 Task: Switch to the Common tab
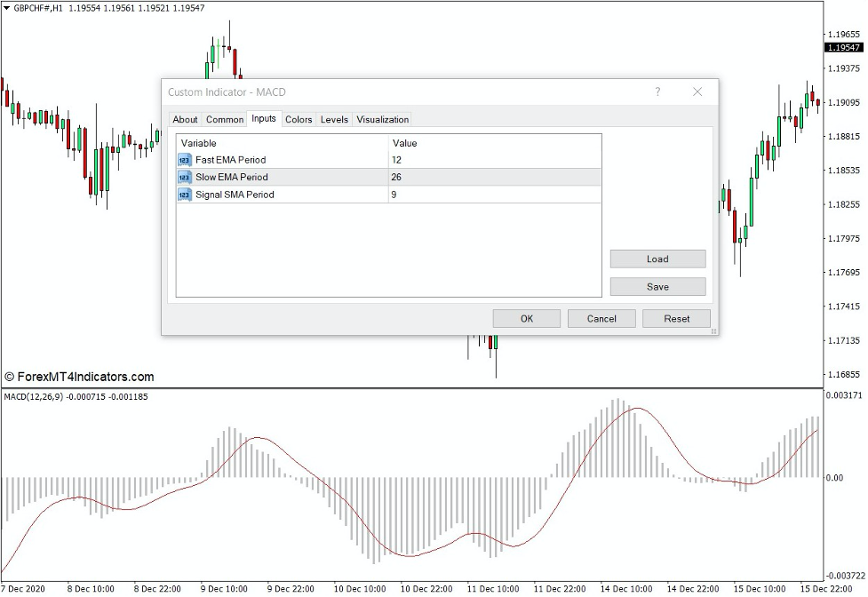click(x=224, y=119)
